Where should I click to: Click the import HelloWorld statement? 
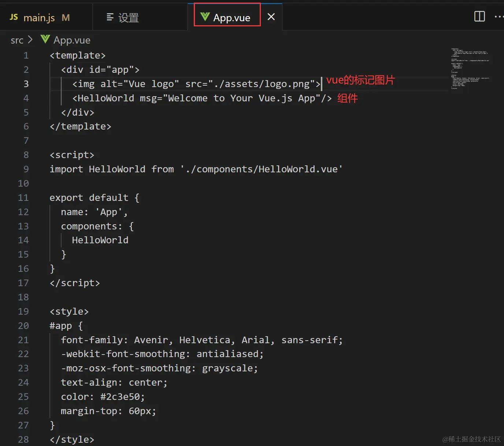pos(196,169)
